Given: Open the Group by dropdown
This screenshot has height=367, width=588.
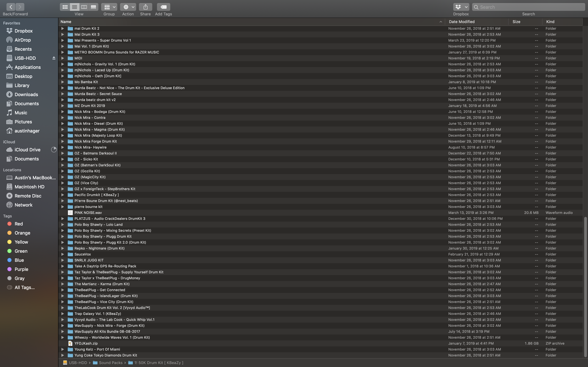Looking at the screenshot, I should 109,7.
